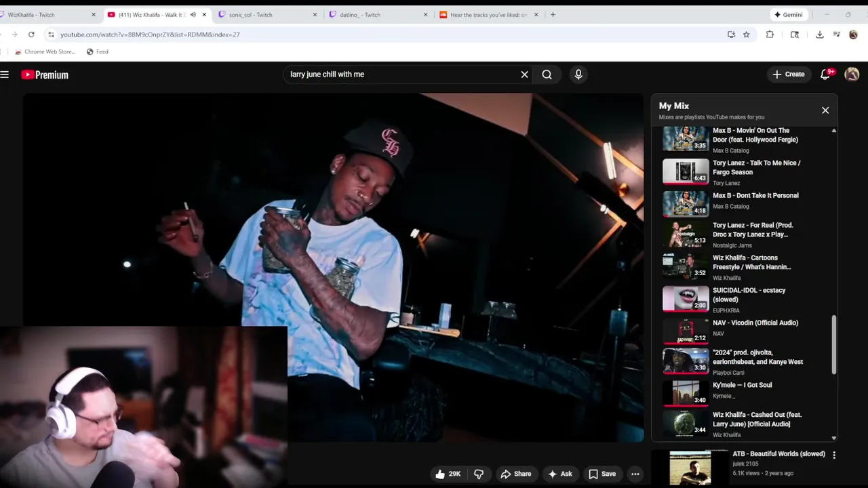Open the Feed bookmark

click(x=97, y=52)
